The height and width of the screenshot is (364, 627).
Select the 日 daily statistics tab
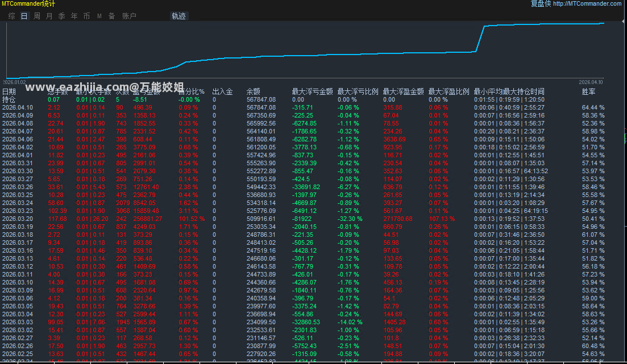click(x=24, y=16)
